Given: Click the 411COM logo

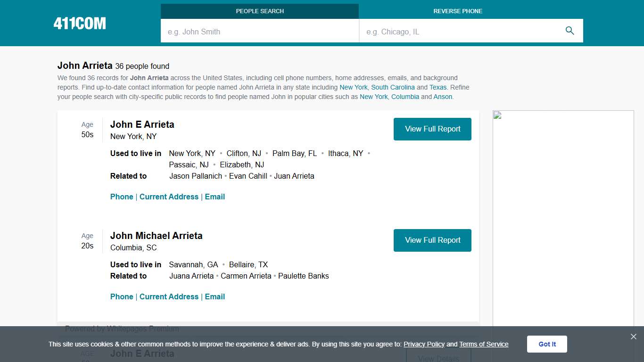Looking at the screenshot, I should (79, 22).
